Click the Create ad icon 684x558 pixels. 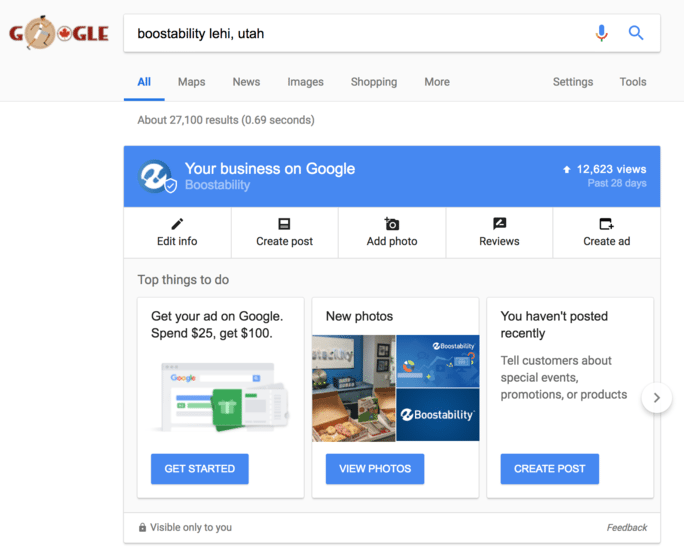(x=606, y=224)
